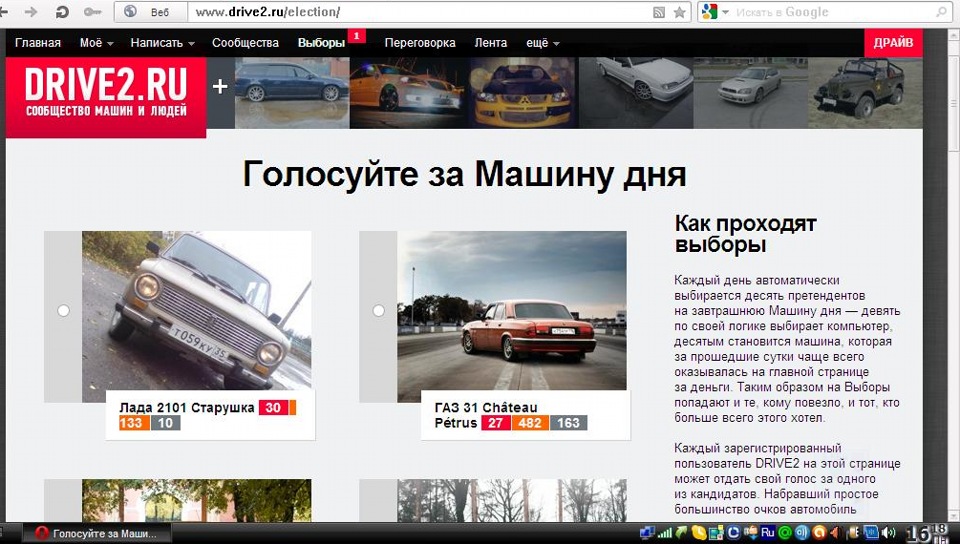Click the signal strength bars tray icon

664,533
